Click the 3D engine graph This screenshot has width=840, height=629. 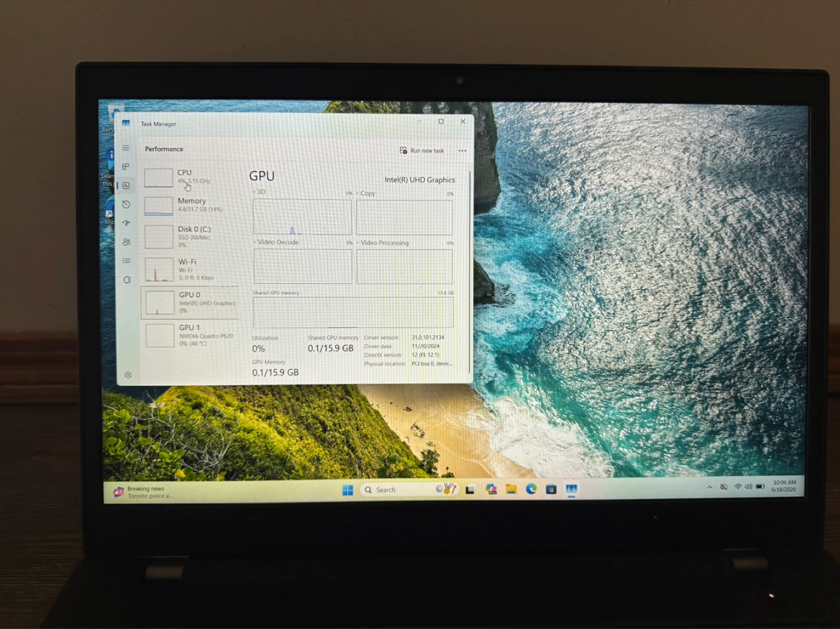pos(302,217)
